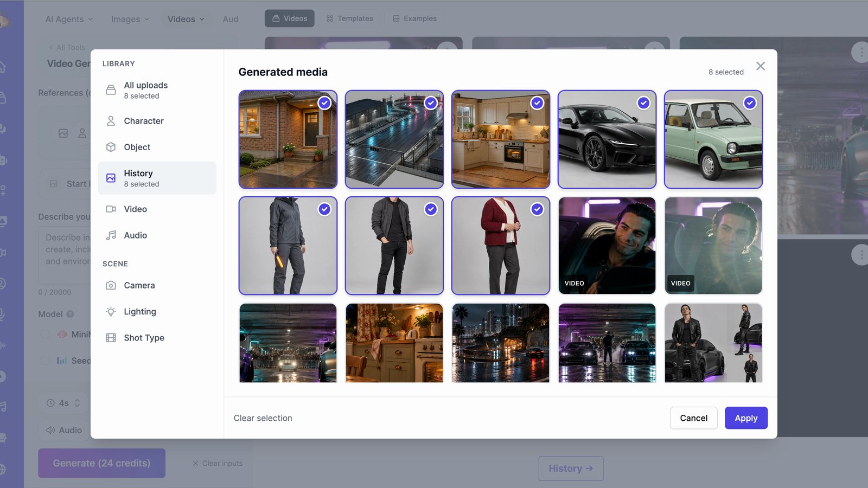This screenshot has width=868, height=488.
Task: Click the All uploads box icon
Action: click(111, 90)
